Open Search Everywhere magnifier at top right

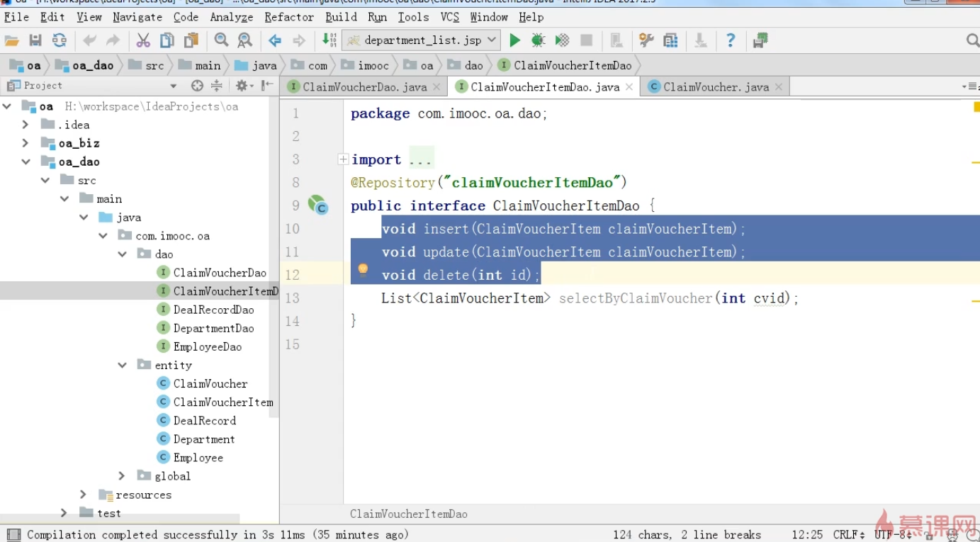click(973, 40)
